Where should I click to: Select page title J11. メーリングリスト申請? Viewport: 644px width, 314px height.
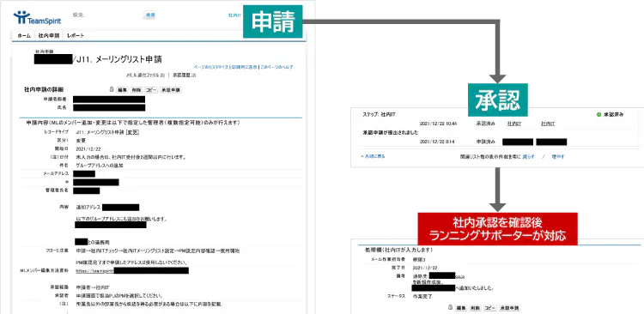[x=119, y=59]
